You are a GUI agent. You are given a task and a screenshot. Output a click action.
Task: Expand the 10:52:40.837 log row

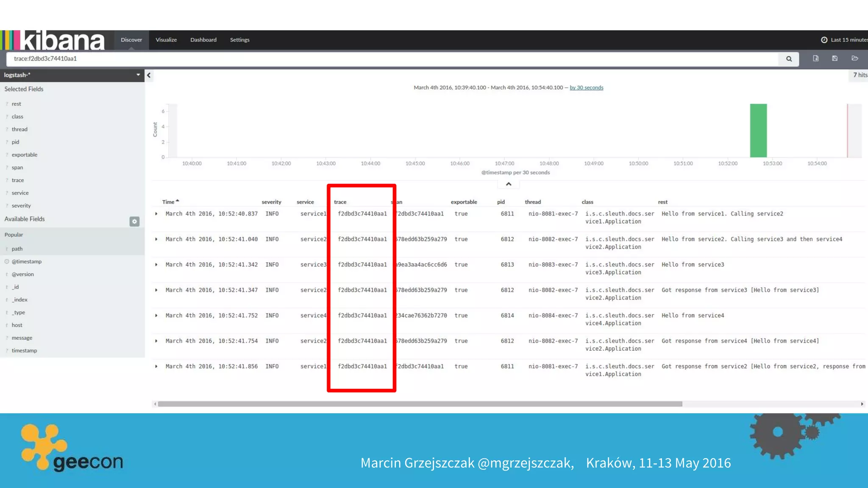pos(156,214)
